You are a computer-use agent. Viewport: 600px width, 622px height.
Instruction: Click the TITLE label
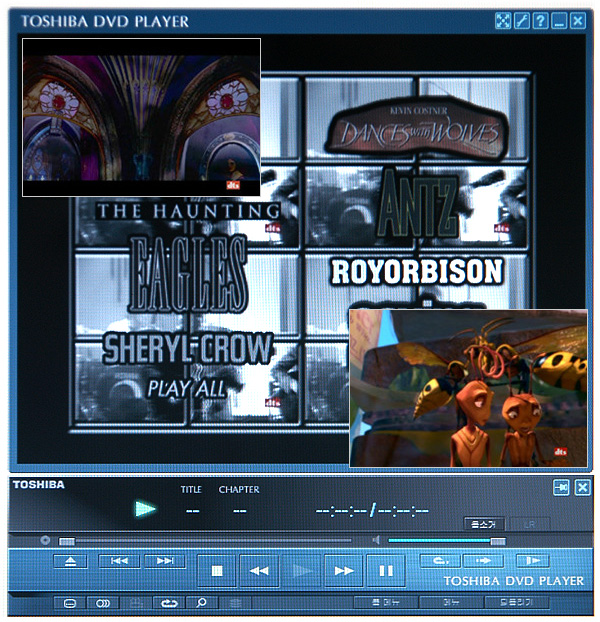pos(191,490)
